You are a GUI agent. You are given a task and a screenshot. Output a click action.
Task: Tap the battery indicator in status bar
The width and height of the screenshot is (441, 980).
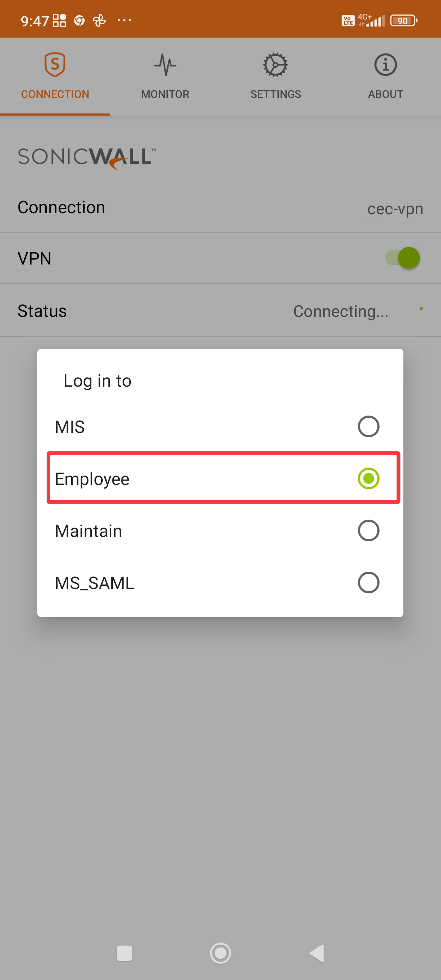(x=404, y=21)
